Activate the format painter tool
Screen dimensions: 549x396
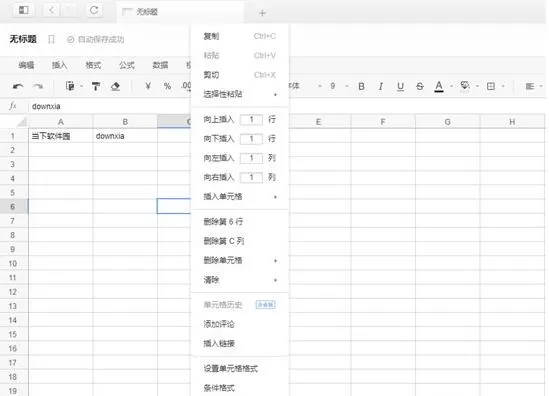pos(96,86)
